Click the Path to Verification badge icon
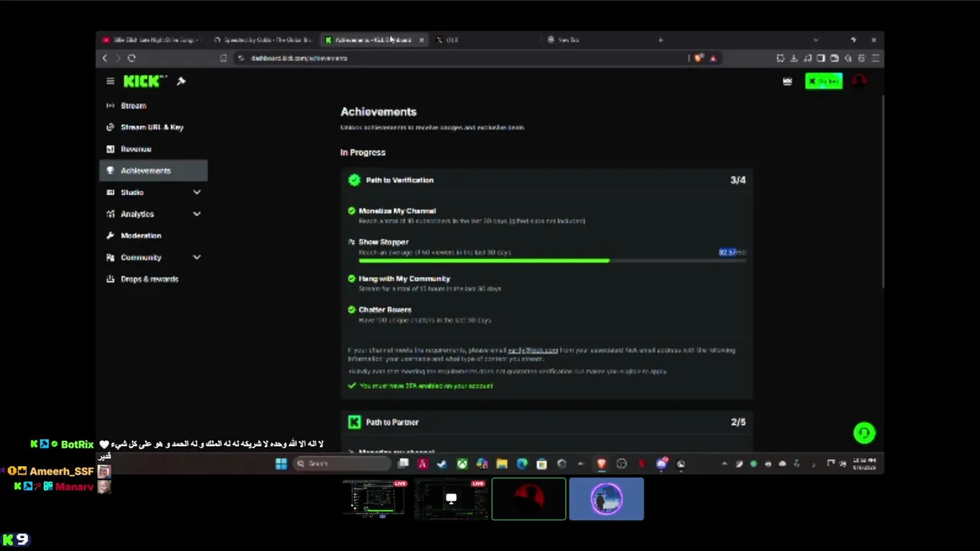 tap(354, 180)
